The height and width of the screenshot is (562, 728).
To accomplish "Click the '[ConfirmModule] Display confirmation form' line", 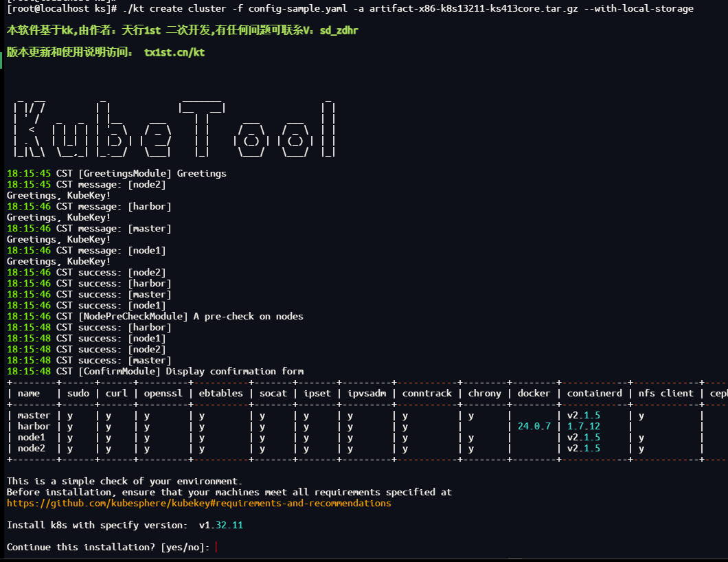I will (155, 372).
